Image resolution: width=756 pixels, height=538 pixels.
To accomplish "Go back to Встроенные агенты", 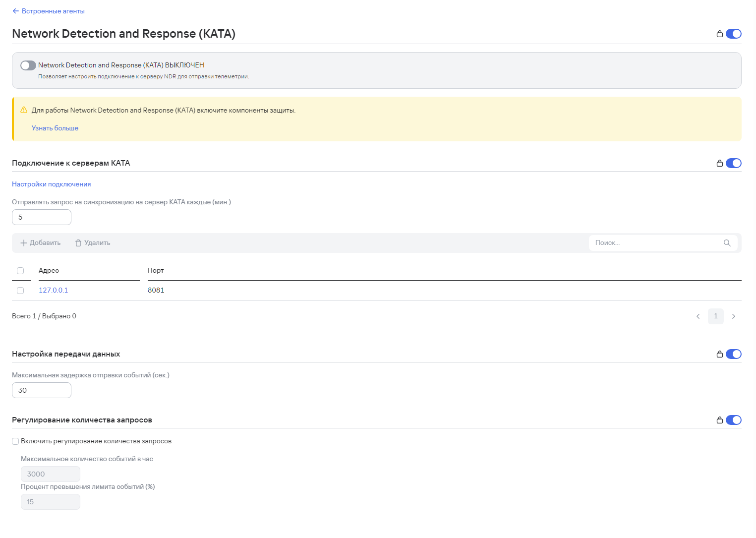I will (49, 11).
